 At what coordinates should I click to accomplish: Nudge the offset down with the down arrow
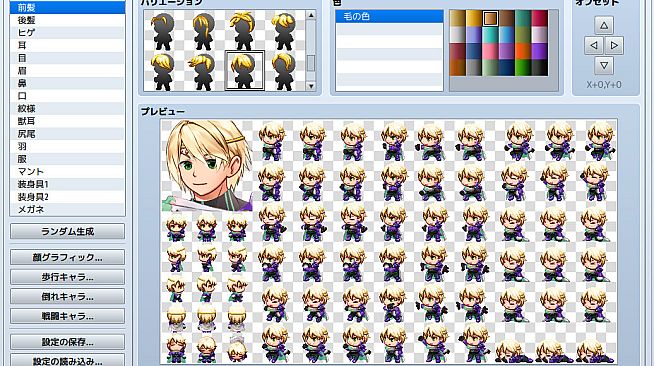pyautogui.click(x=604, y=65)
